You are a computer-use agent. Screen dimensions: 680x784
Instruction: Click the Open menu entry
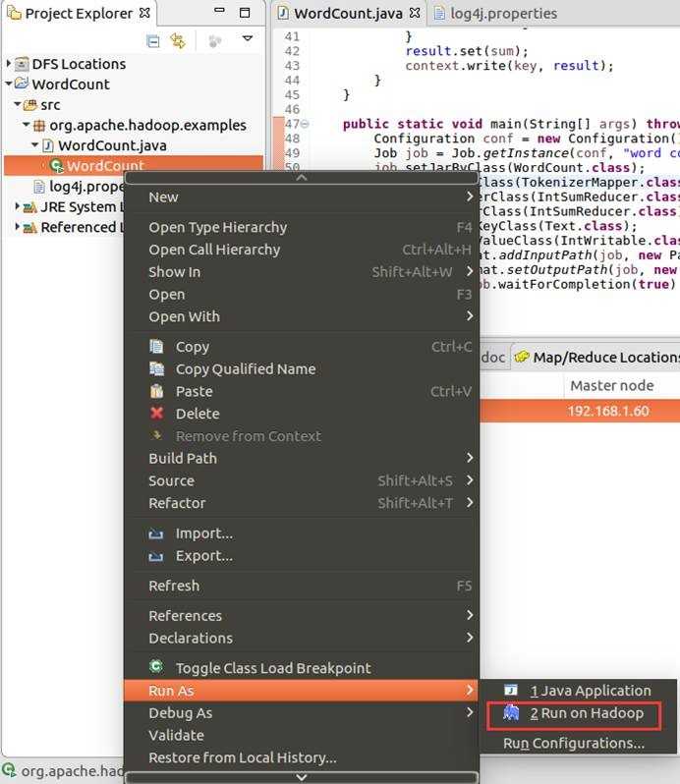[302, 295]
